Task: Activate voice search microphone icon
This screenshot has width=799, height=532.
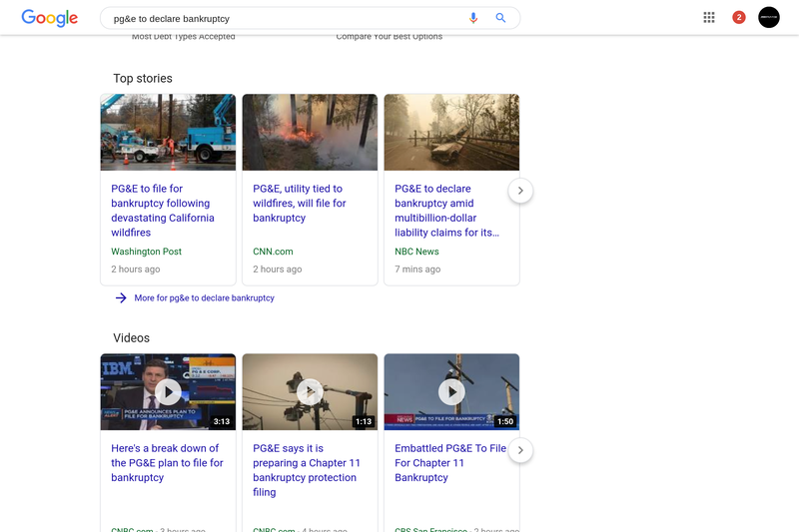Action: [x=473, y=18]
